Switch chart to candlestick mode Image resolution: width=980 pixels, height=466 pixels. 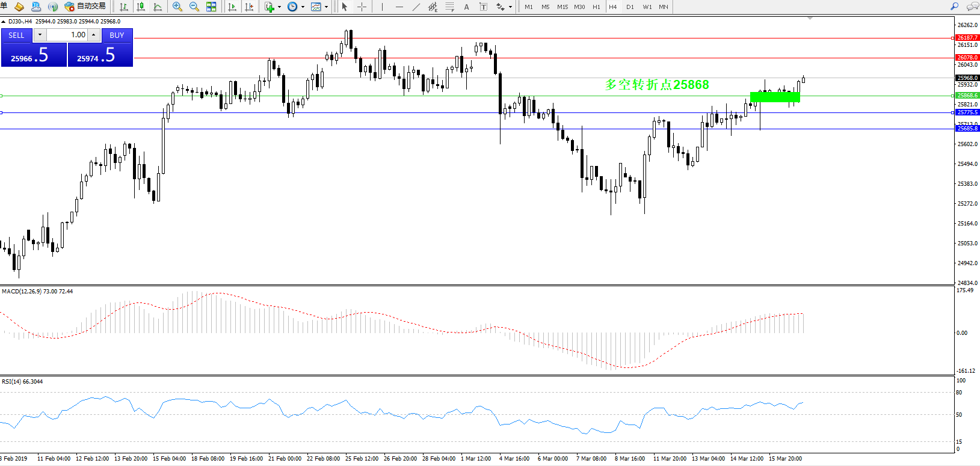(141, 7)
